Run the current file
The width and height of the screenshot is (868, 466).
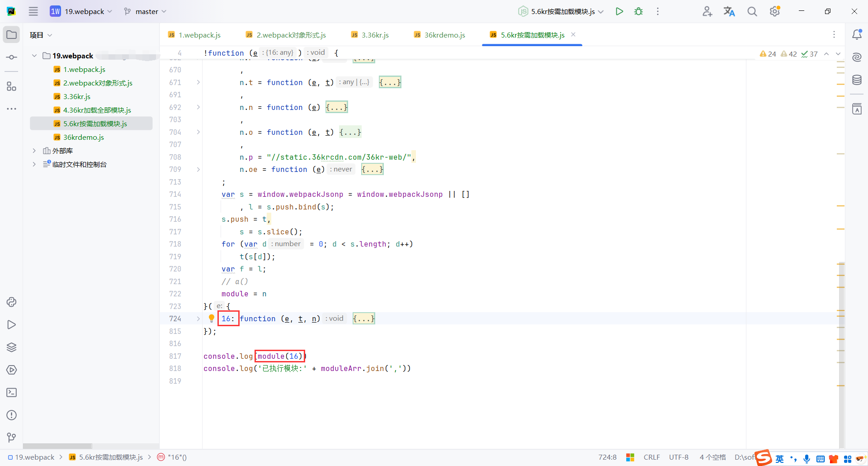(619, 11)
